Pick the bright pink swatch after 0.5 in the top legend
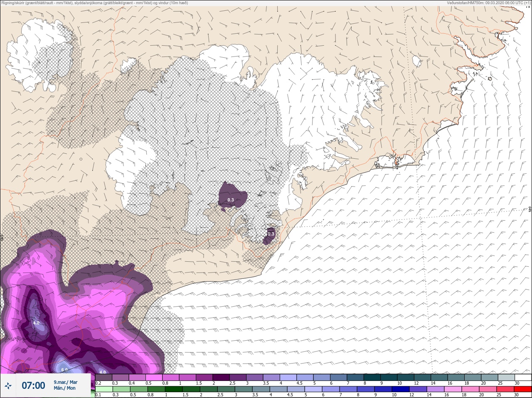The width and height of the screenshot is (532, 398). tap(154, 377)
